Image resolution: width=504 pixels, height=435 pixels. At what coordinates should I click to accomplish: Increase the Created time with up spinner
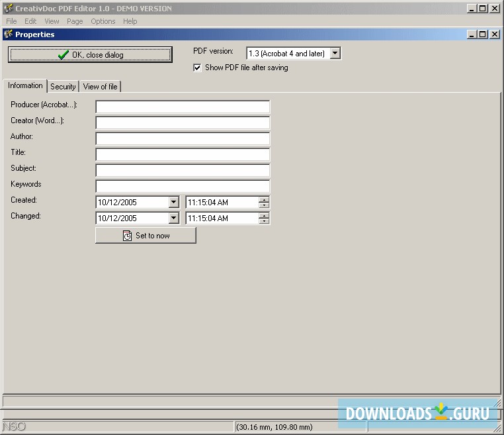[x=264, y=199]
